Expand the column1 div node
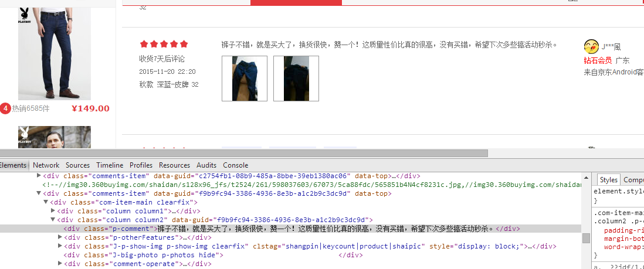 click(x=53, y=211)
